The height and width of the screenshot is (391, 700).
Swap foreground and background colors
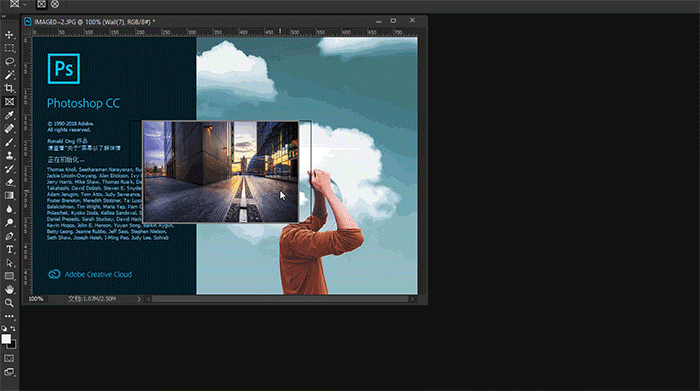(13, 328)
